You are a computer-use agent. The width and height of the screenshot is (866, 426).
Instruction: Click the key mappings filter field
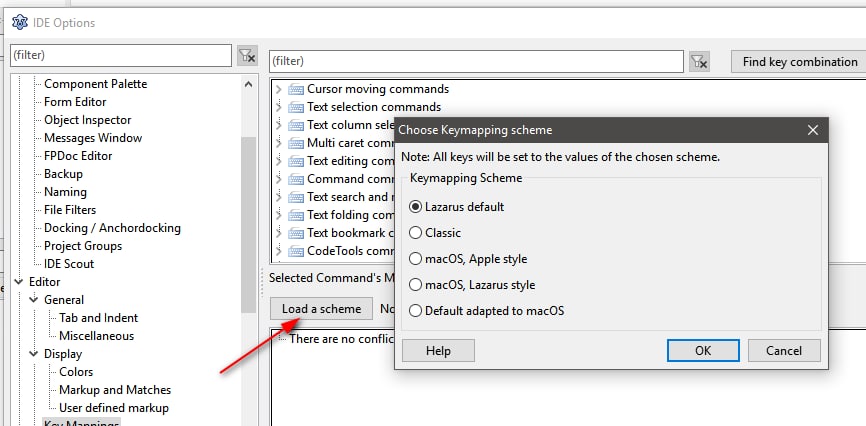pos(477,61)
